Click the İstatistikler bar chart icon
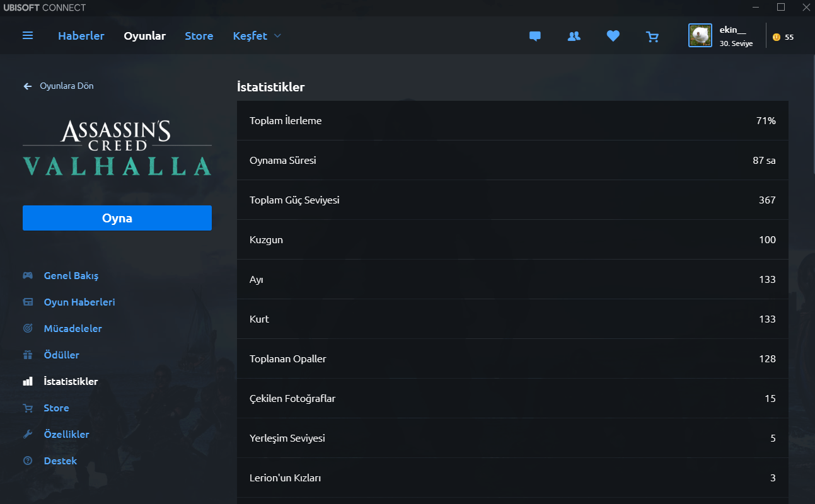The height and width of the screenshot is (504, 815). [x=28, y=382]
